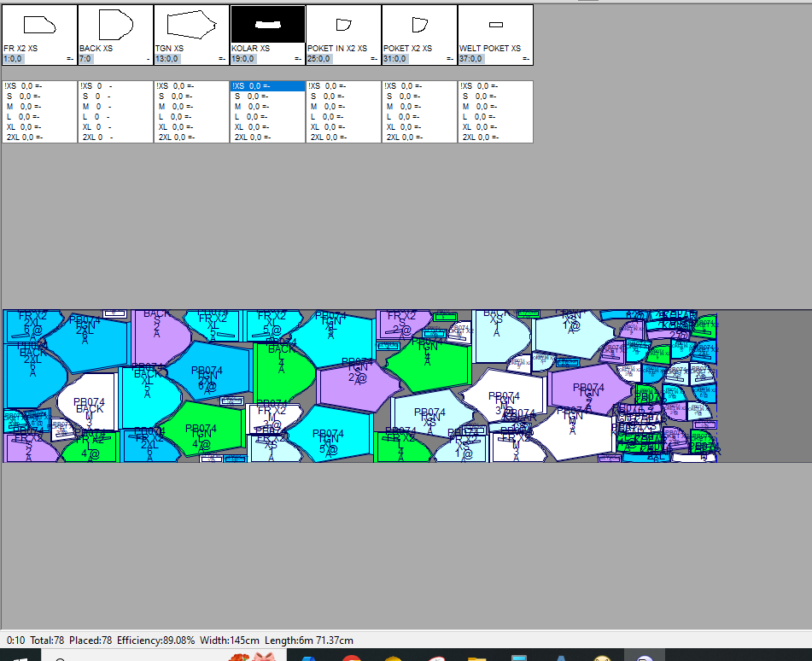Select the 2XL size row under FR X2
This screenshot has height=661, width=812.
tap(39, 137)
